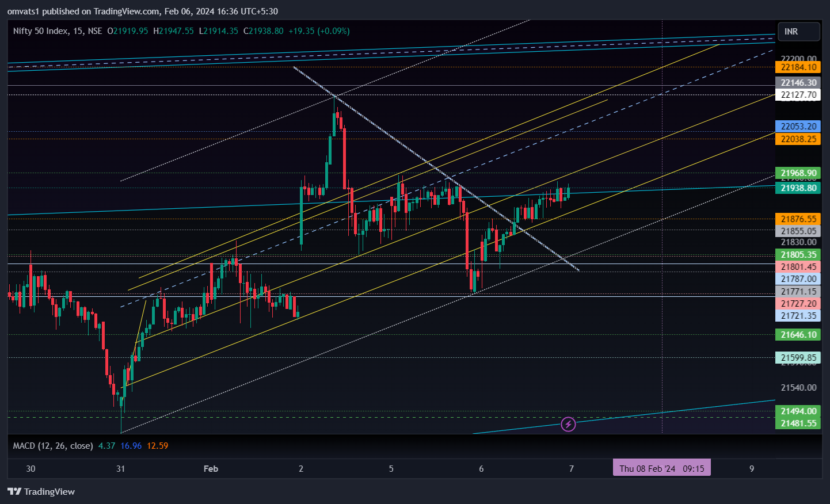Screen dimensions: 830x504
Task: Select the 22053.20 blue price label
Action: pos(798,127)
